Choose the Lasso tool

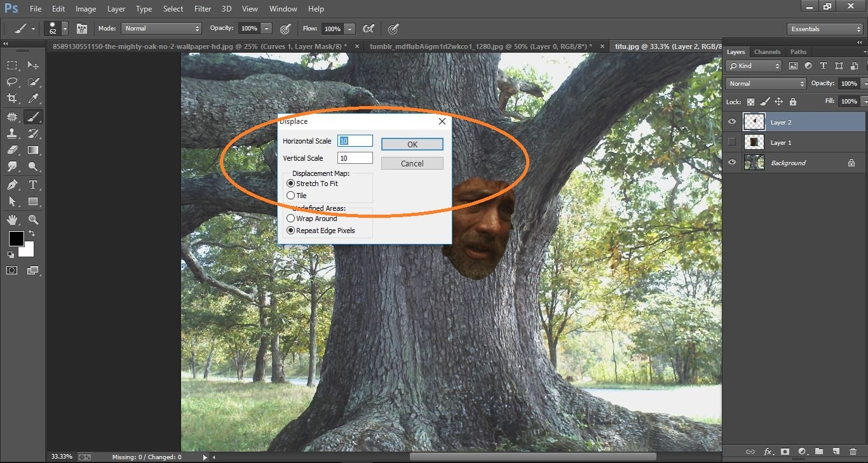click(x=11, y=81)
